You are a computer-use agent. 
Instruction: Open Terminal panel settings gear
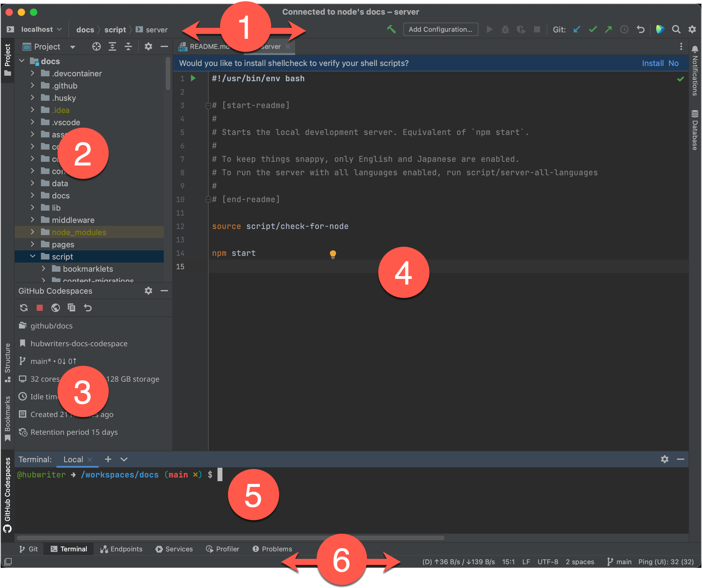coord(664,459)
